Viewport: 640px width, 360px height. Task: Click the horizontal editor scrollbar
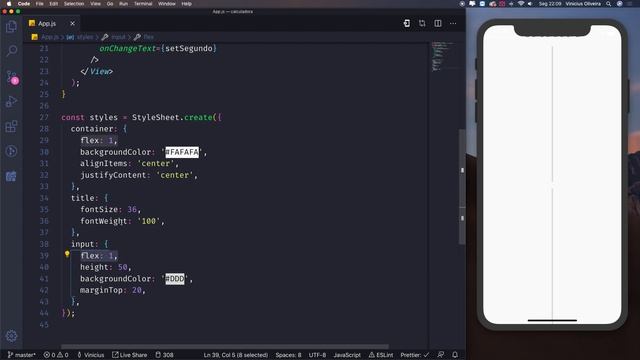tap(224, 347)
